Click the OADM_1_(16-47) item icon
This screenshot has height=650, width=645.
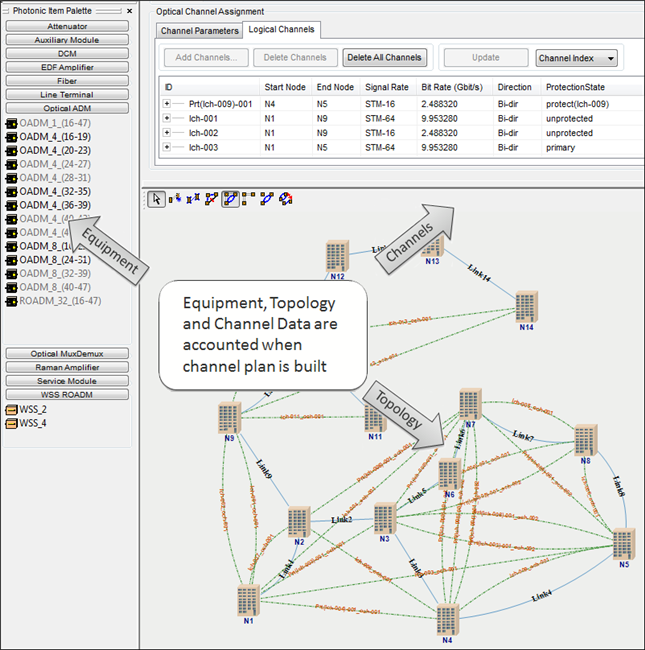pos(12,123)
